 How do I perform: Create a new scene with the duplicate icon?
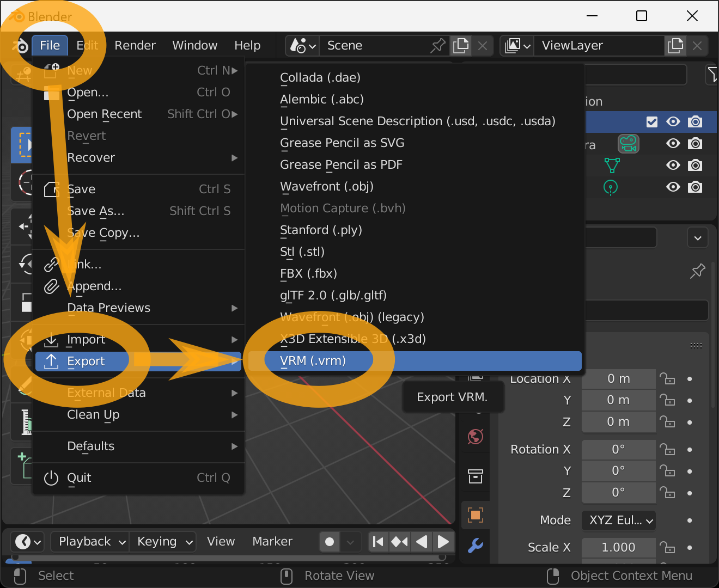(461, 46)
